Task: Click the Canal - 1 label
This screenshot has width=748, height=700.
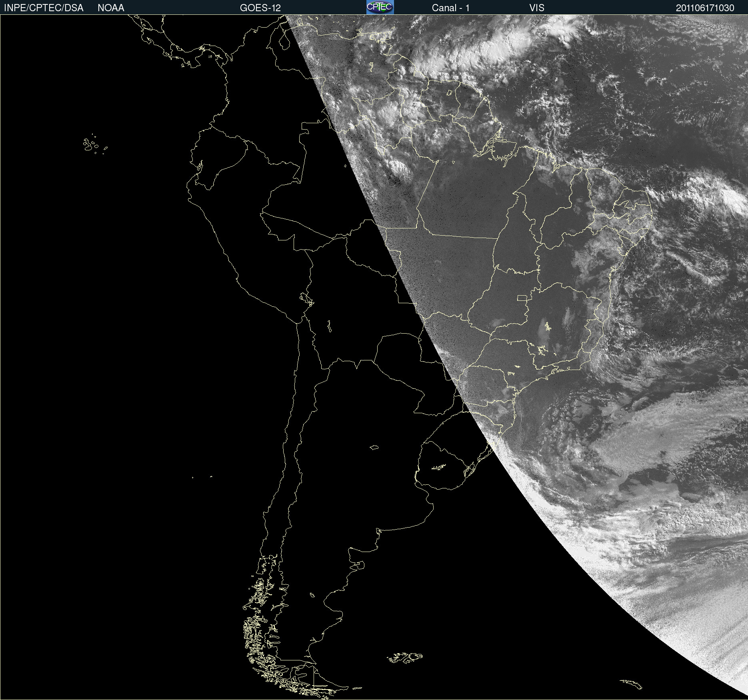Action: click(451, 8)
